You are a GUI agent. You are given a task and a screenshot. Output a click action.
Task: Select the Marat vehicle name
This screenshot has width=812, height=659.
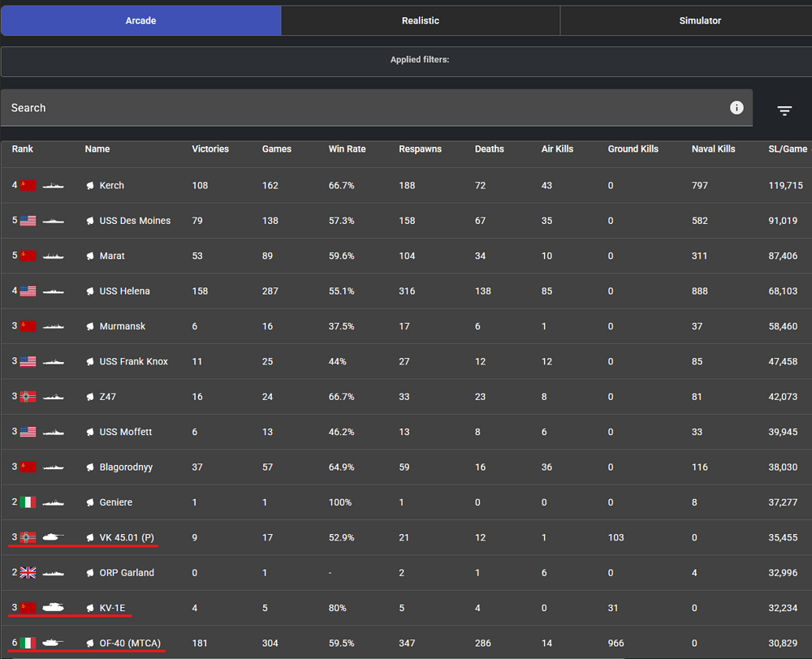(112, 256)
